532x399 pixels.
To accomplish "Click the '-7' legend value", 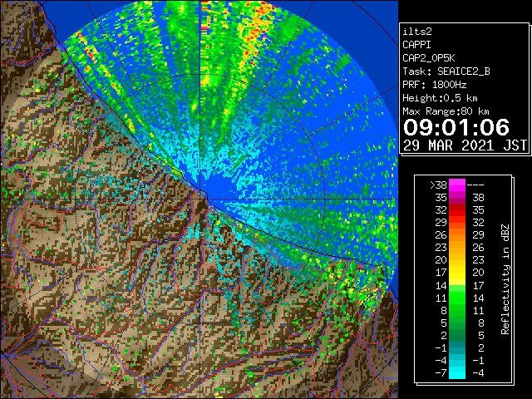I will click(441, 373).
